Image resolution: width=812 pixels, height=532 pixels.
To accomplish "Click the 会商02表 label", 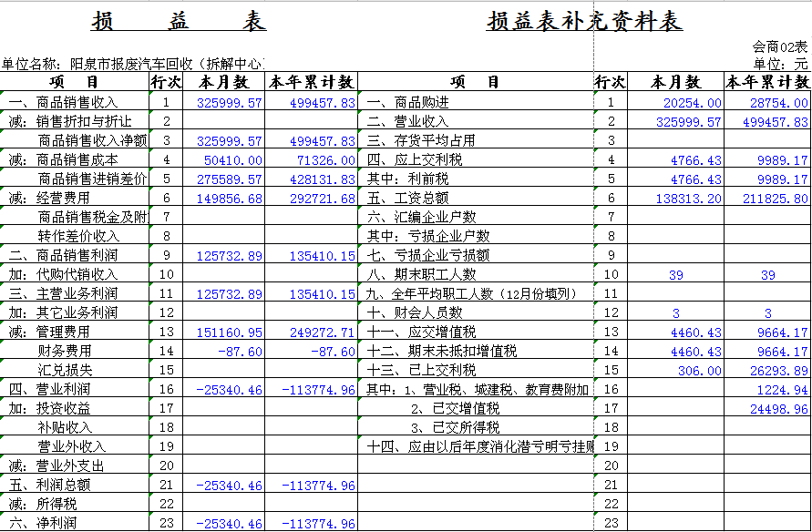I will tap(780, 46).
